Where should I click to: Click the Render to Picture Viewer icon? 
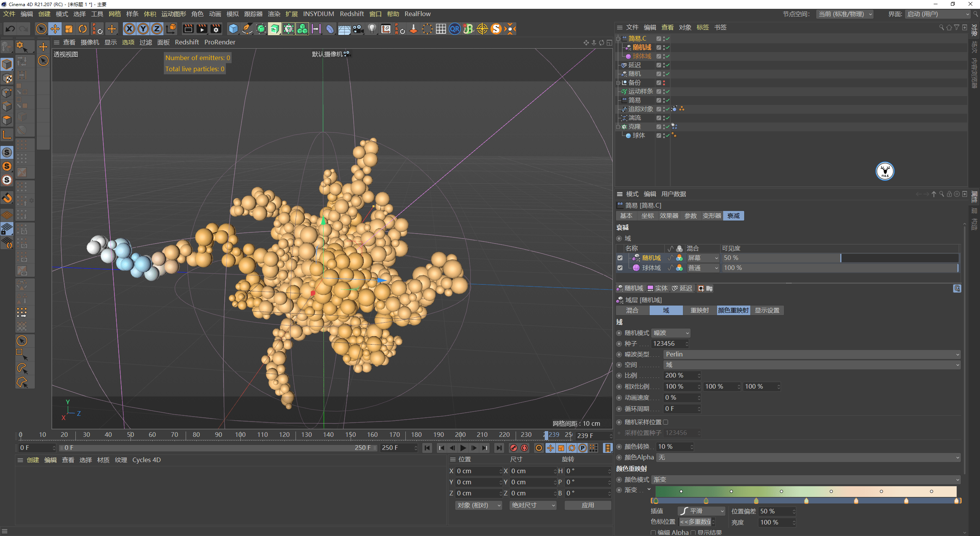pos(201,29)
